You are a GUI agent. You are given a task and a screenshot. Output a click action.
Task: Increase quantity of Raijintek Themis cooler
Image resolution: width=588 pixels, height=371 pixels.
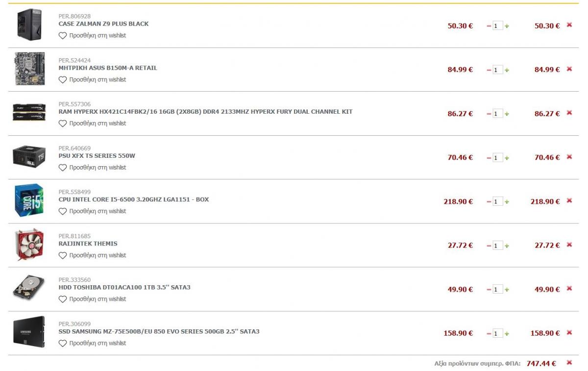507,246
